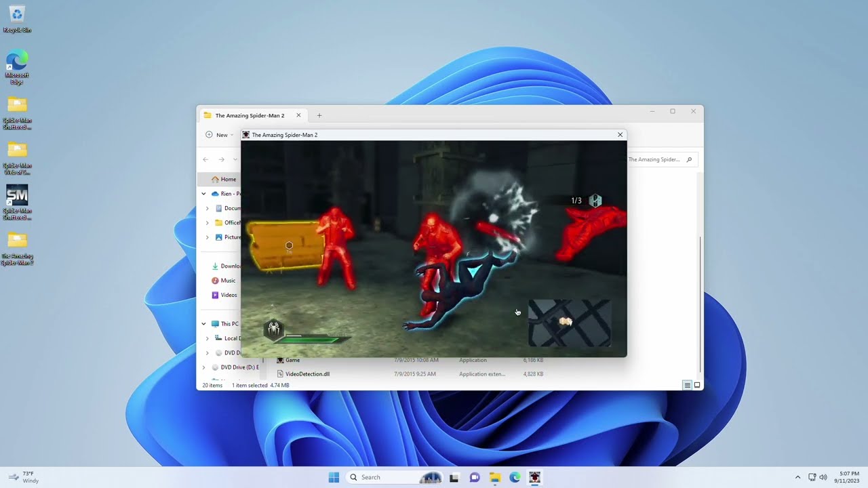Image resolution: width=868 pixels, height=488 pixels.
Task: Open File Explorer from the taskbar
Action: [495, 477]
